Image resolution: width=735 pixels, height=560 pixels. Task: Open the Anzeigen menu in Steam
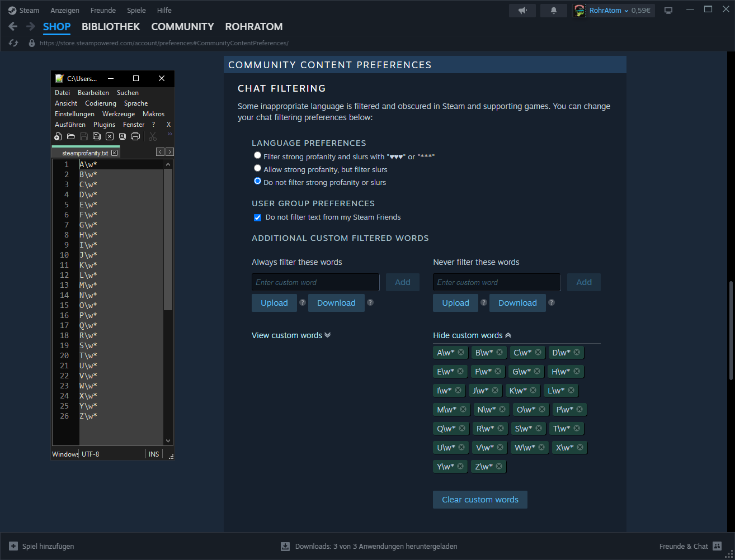click(x=65, y=11)
